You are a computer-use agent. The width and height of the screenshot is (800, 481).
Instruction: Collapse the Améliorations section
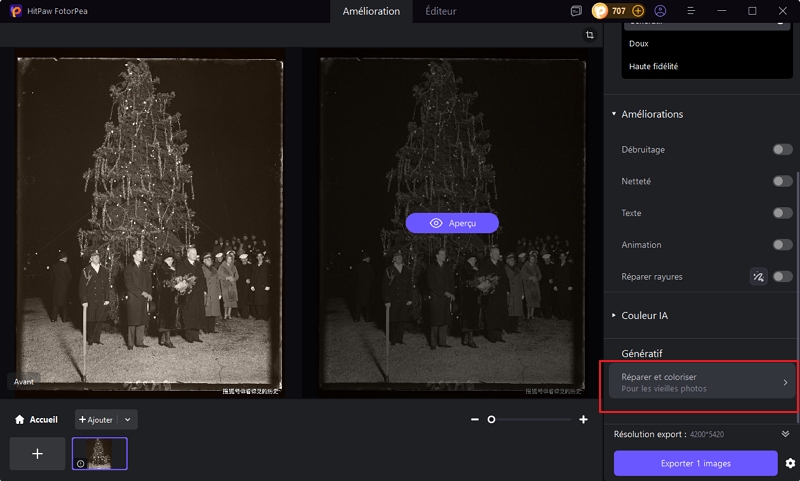point(614,114)
